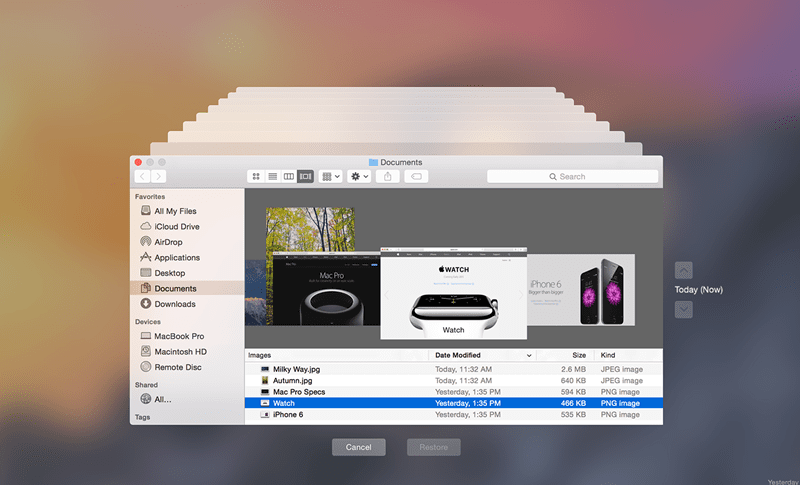
Task: Click the AirDrop sidebar icon
Action: (x=145, y=241)
